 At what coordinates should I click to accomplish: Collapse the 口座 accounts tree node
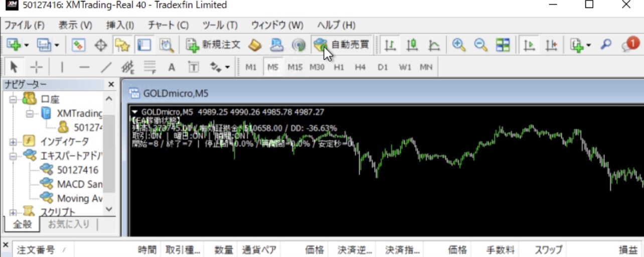[13, 99]
